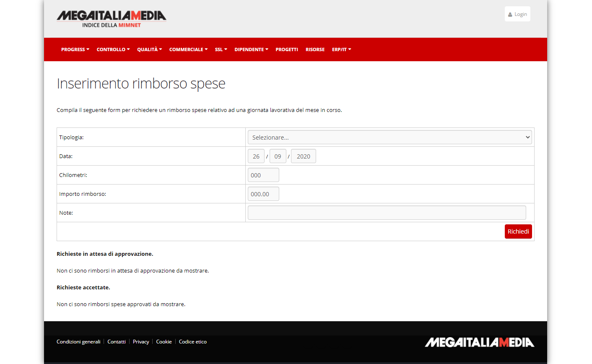Open Condizioni generali footer link

(x=78, y=342)
